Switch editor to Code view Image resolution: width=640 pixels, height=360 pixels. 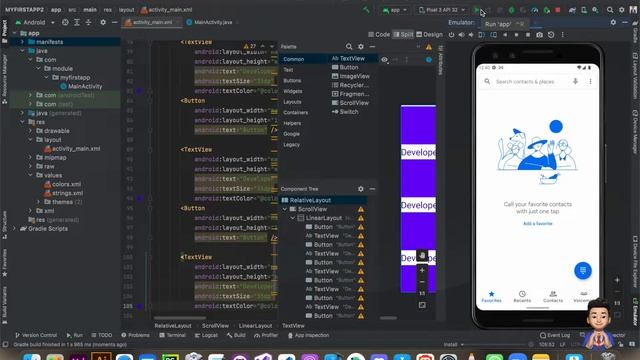point(379,35)
